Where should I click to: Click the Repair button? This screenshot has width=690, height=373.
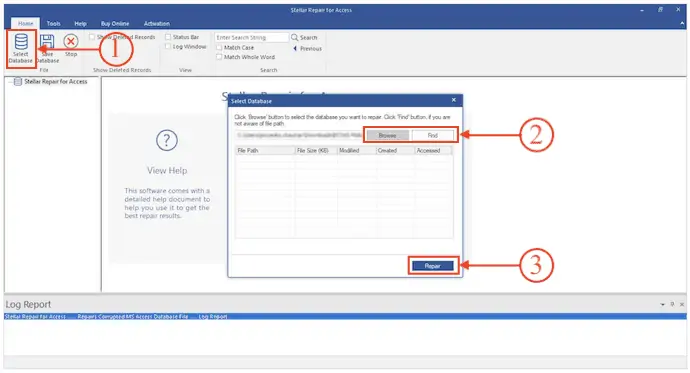433,266
